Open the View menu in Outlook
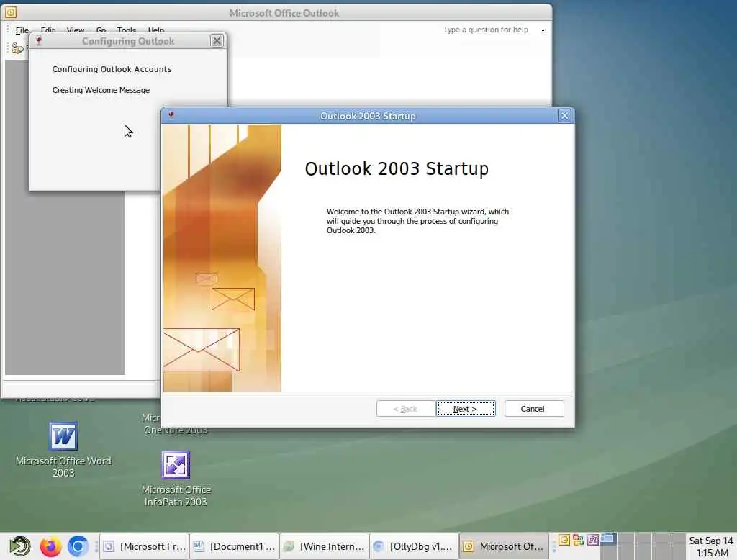Viewport: 737px width, 560px height. [x=75, y=30]
